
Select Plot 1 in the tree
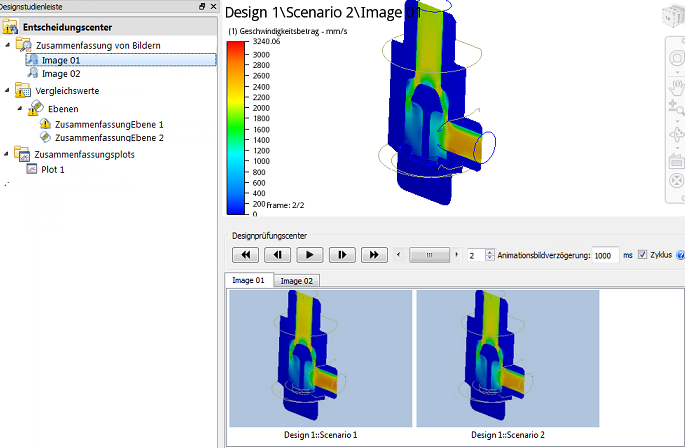pyautogui.click(x=53, y=170)
